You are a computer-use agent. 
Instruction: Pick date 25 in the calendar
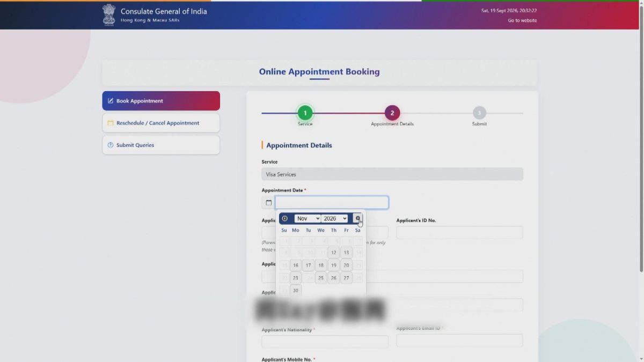(x=321, y=278)
